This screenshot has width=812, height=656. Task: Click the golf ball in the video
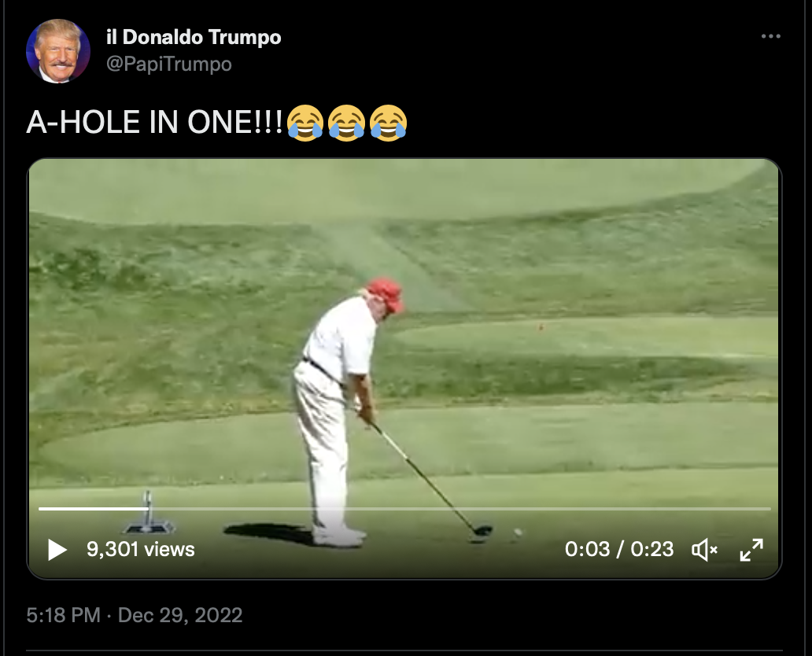pos(518,532)
